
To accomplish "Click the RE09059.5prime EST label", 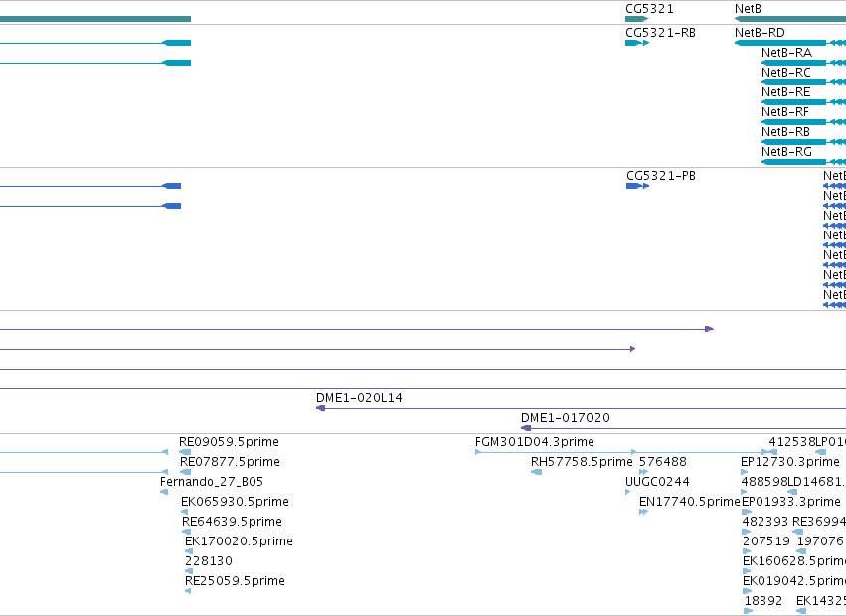I will tap(230, 442).
